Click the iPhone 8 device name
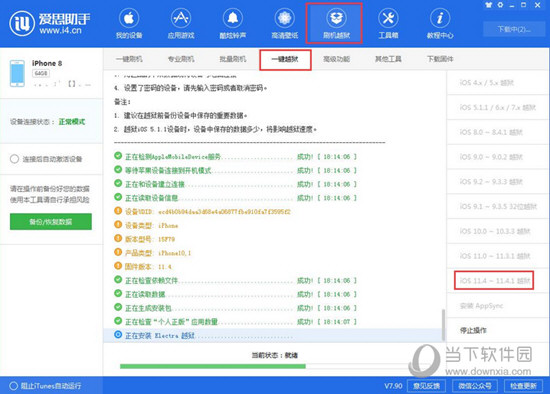This screenshot has height=394, width=550. tap(47, 64)
